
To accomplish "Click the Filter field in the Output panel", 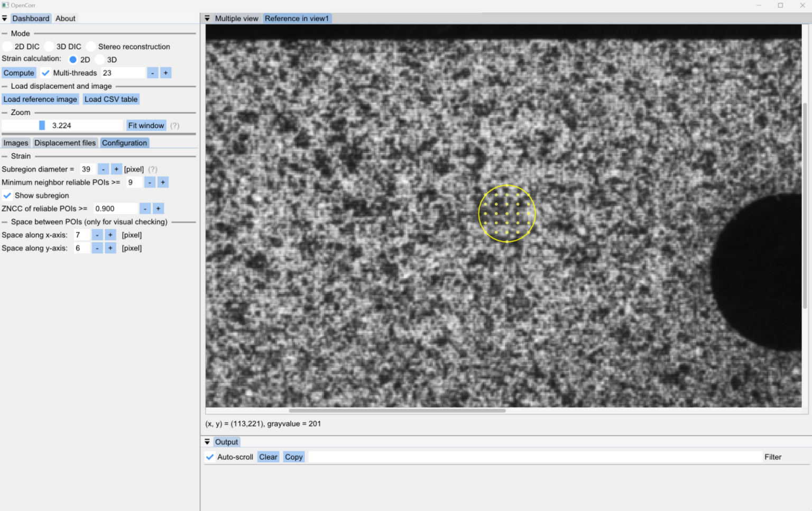I will pyautogui.click(x=772, y=457).
